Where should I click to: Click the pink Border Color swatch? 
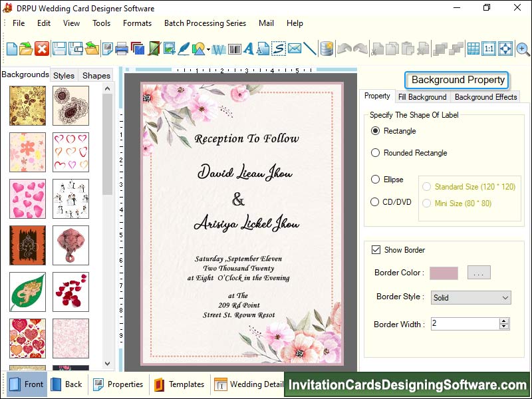(444, 273)
